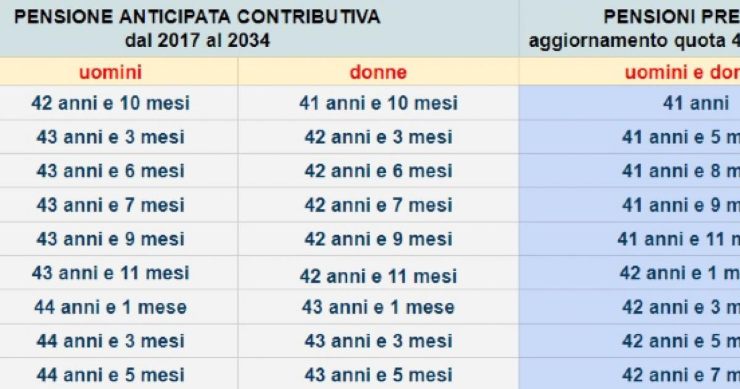This screenshot has height=389, width=740.
Task: Click the '43 anni e 1 mese' cell
Action: click(378, 307)
